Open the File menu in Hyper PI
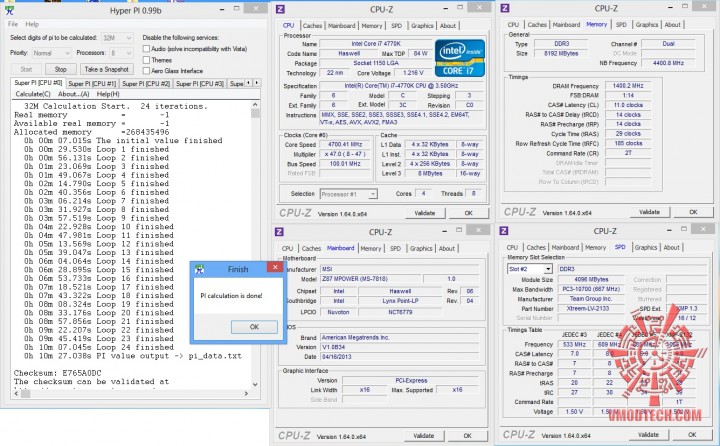Image resolution: width=720 pixels, height=446 pixels. coord(13,24)
